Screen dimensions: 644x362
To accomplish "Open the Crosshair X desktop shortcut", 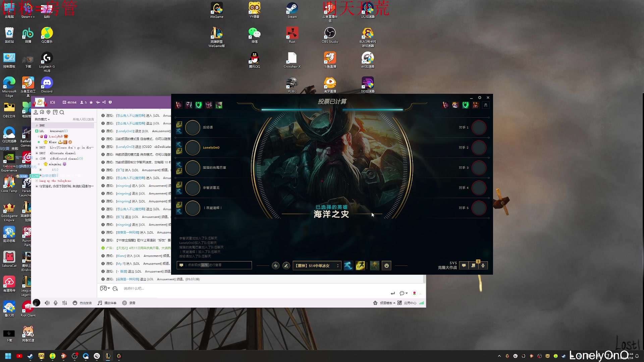I will pos(292,60).
